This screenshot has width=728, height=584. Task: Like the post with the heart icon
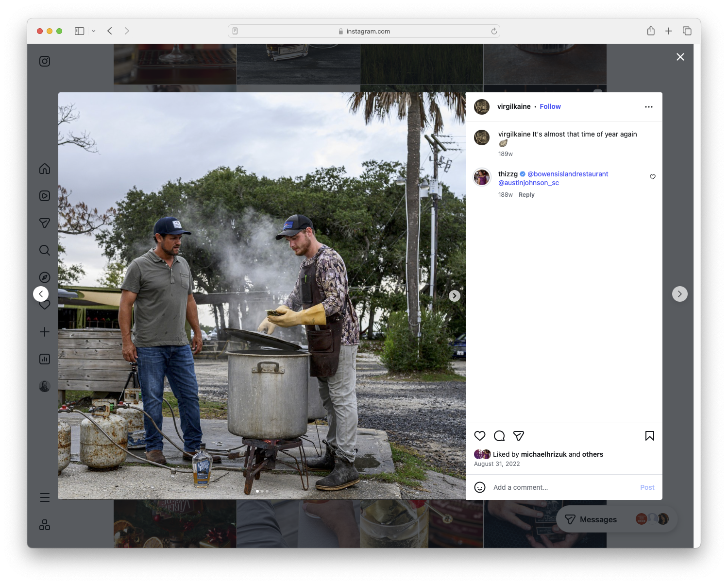click(480, 436)
